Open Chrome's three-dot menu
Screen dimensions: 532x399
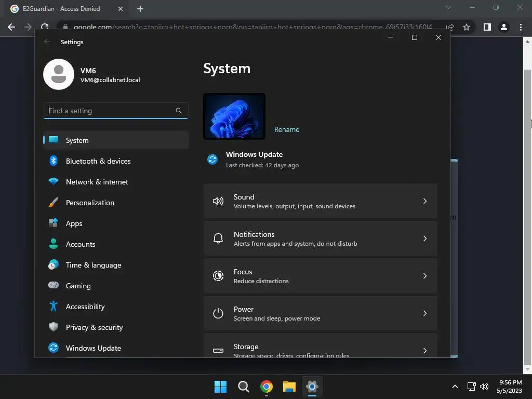521,27
